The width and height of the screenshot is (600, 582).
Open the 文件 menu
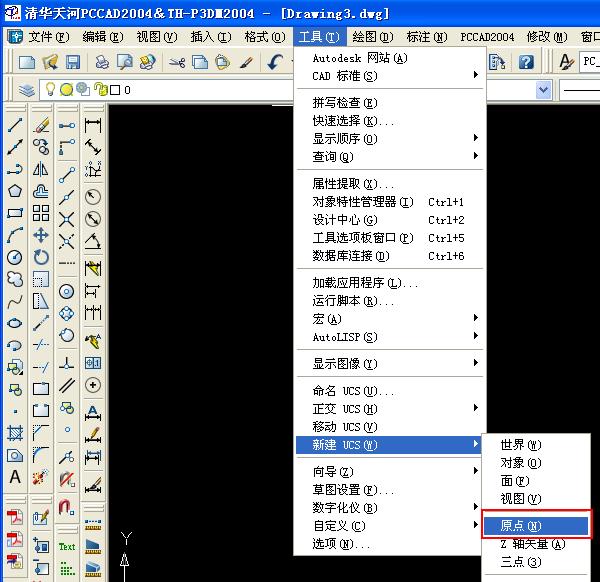point(49,37)
